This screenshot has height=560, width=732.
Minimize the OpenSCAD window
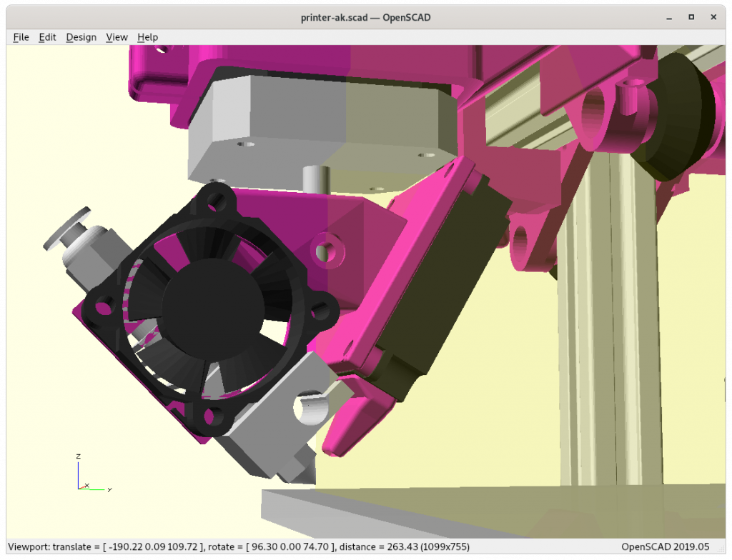click(x=669, y=18)
